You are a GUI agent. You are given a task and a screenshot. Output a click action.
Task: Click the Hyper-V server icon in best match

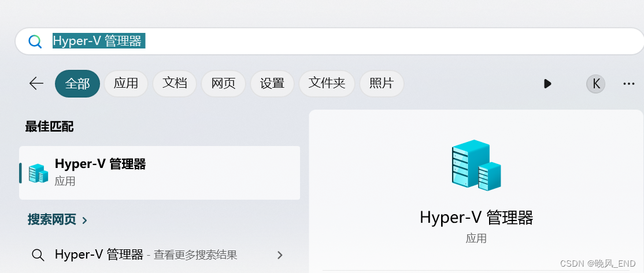tap(39, 173)
